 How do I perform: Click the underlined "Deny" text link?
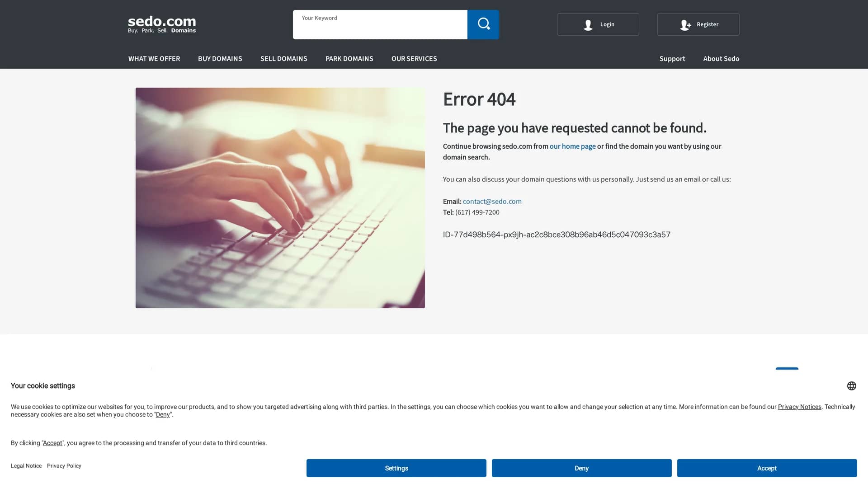163,415
